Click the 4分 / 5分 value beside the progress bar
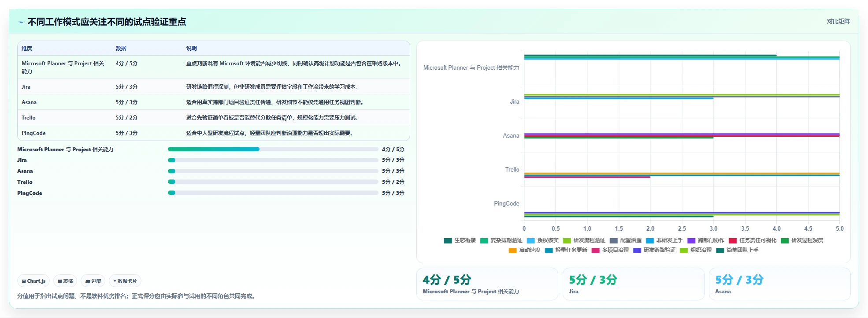The width and height of the screenshot is (868, 318). (x=393, y=150)
